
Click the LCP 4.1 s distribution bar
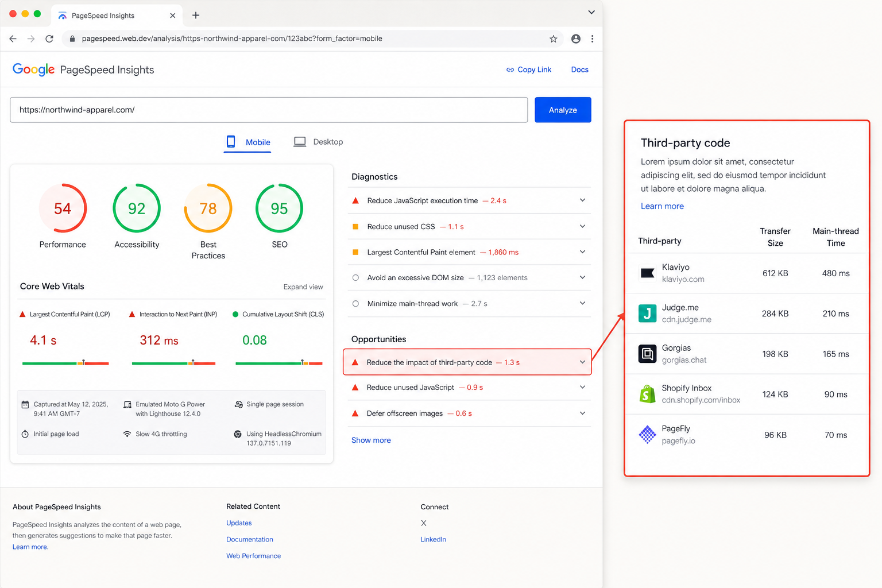[x=65, y=363]
